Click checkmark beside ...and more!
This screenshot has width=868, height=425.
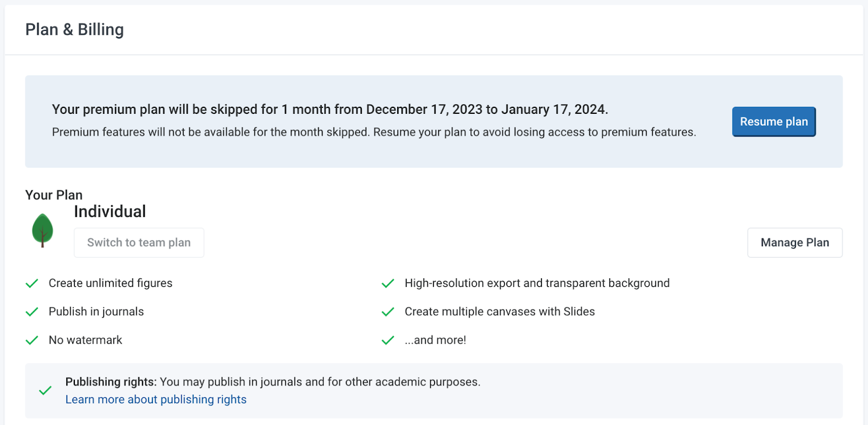pyautogui.click(x=388, y=340)
